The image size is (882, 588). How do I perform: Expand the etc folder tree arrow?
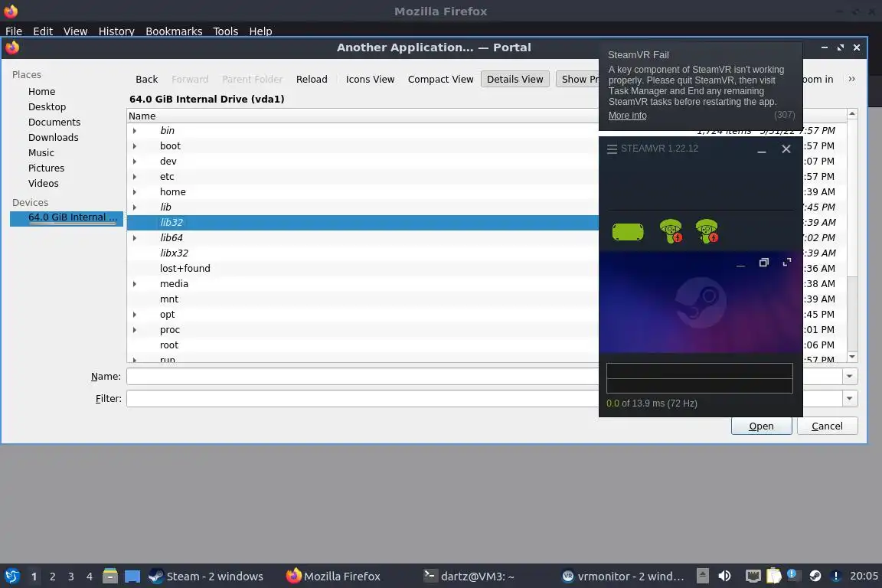(x=135, y=177)
